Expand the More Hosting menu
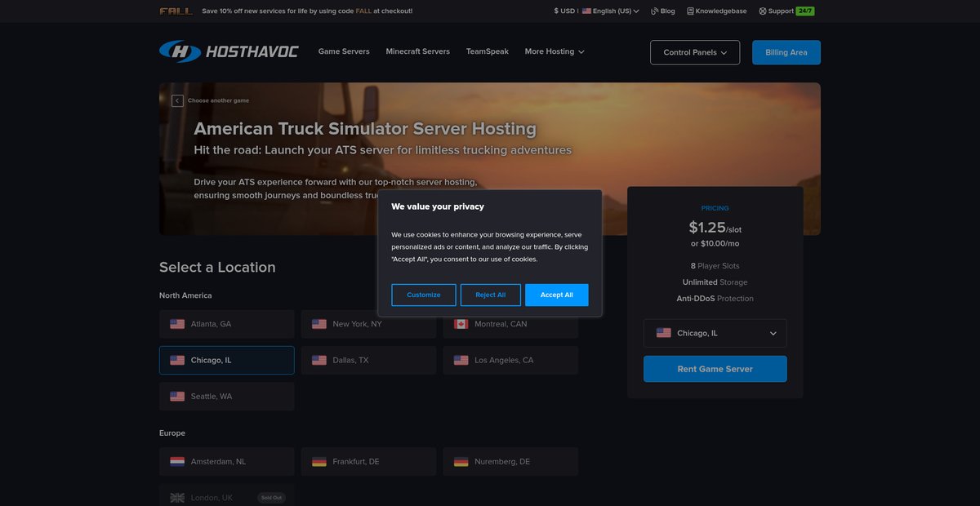 pyautogui.click(x=555, y=51)
